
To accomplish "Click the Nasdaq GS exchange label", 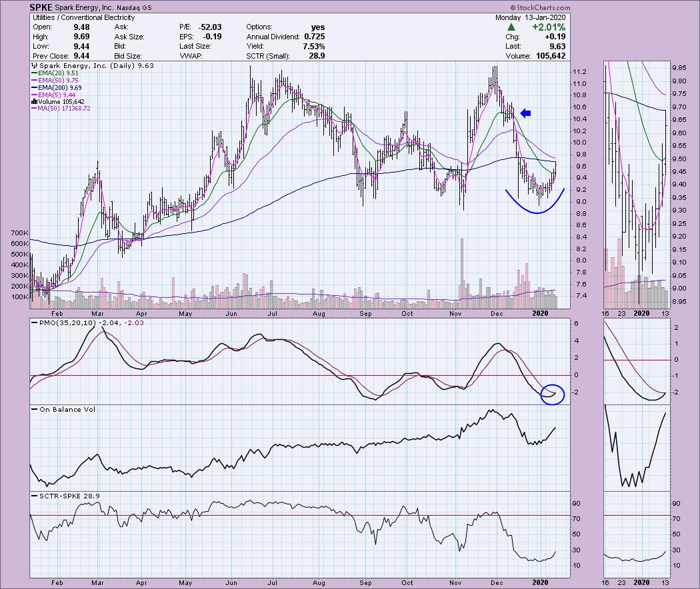I will [x=134, y=7].
